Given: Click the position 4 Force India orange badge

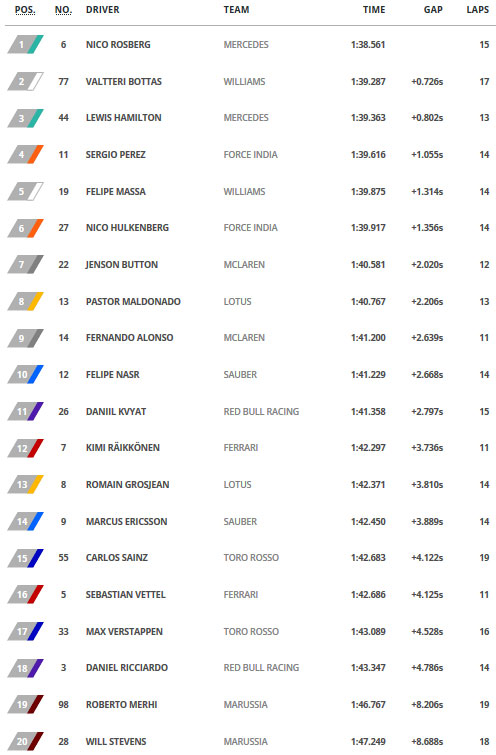Looking at the screenshot, I should [x=26, y=155].
